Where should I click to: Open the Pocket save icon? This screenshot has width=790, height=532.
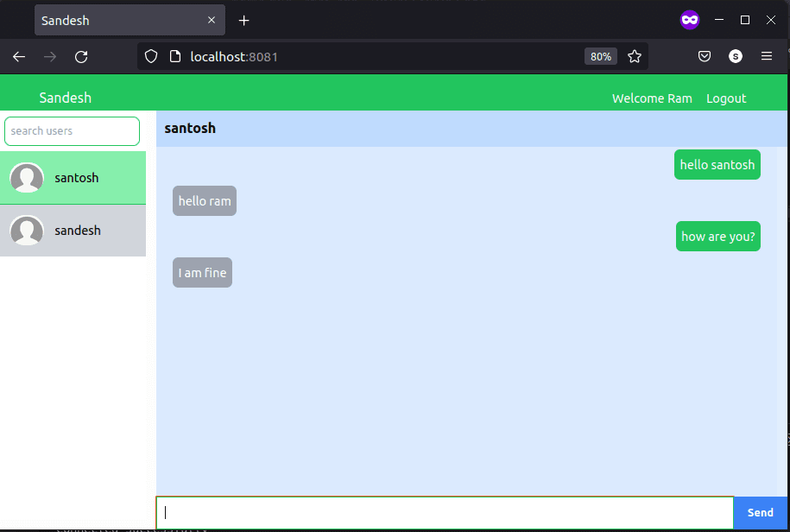click(x=705, y=56)
